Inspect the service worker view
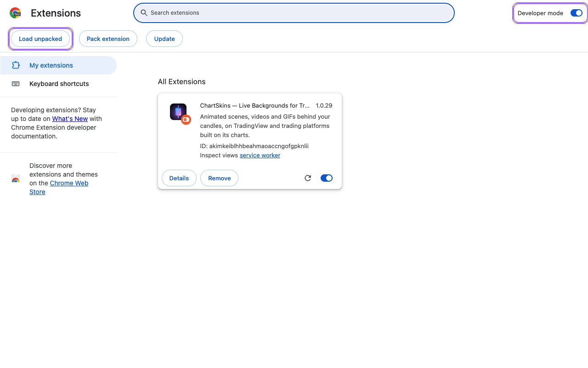Screen dimensions: 588x368 coord(260,155)
